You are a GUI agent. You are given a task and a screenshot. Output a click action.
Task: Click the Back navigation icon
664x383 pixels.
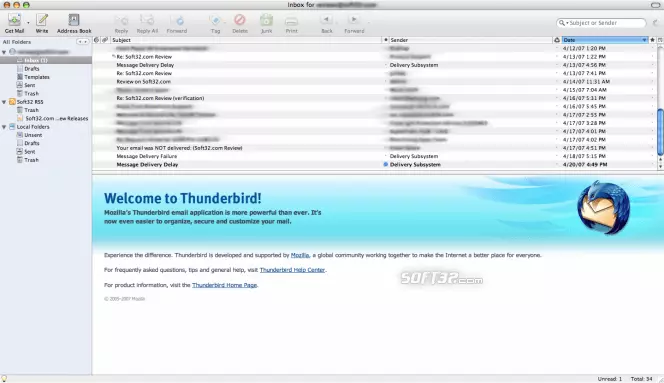[326, 19]
